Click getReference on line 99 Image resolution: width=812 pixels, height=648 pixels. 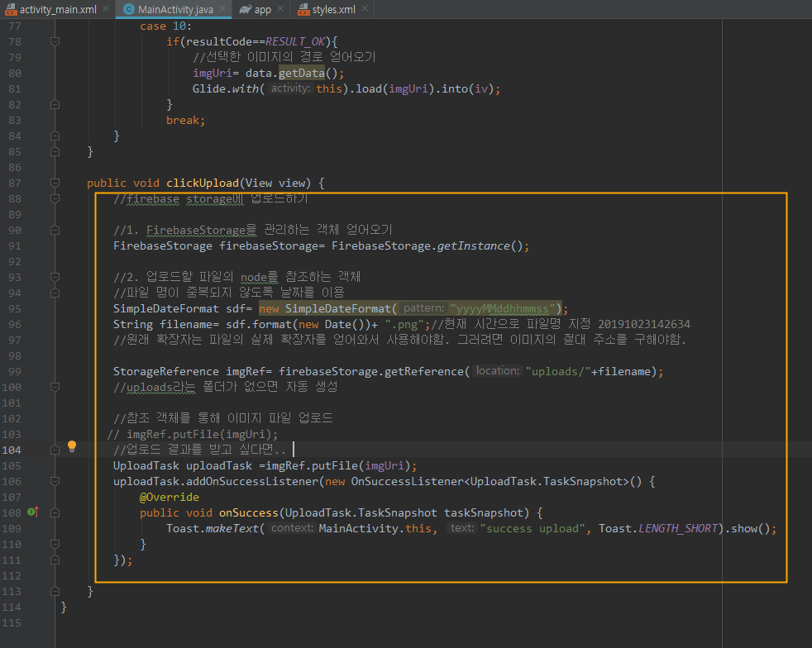point(423,371)
